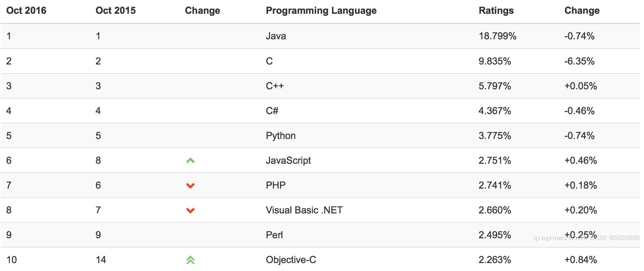Click the green up arrow for JavaScript
Image resolution: width=644 pixels, height=271 pixels.
pos(190,160)
